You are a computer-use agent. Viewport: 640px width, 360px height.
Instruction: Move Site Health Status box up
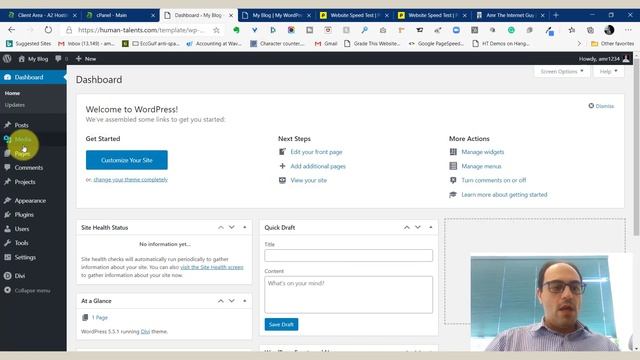[x=221, y=227]
